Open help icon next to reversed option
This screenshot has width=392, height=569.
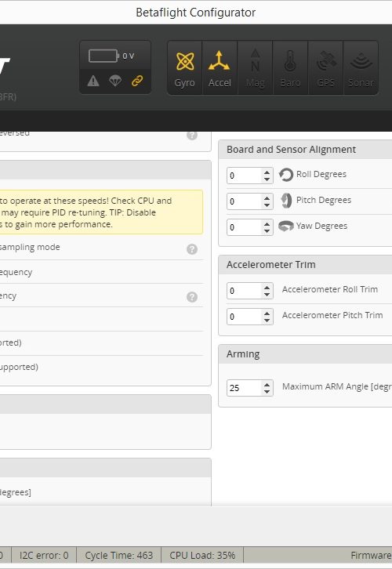192,136
